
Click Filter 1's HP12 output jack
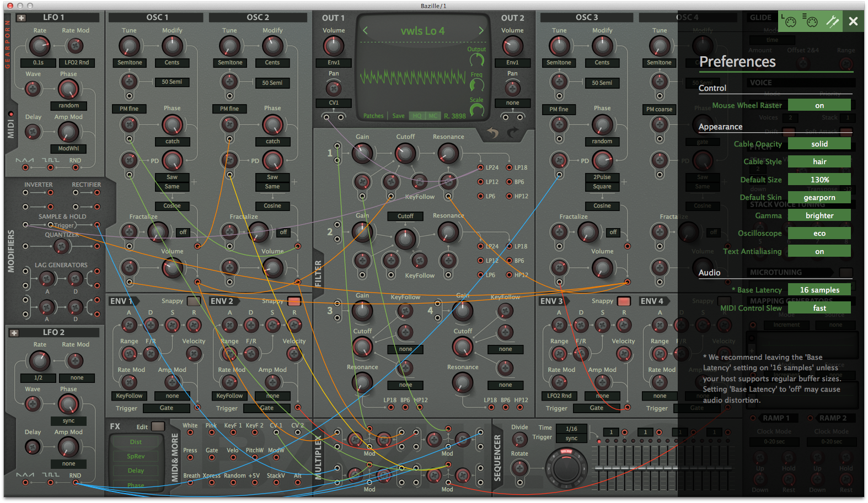click(510, 196)
